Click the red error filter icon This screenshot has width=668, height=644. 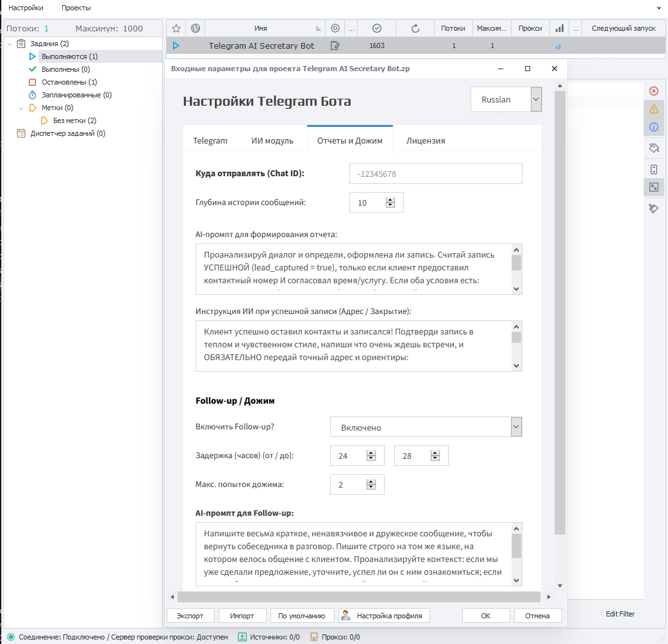[x=654, y=91]
